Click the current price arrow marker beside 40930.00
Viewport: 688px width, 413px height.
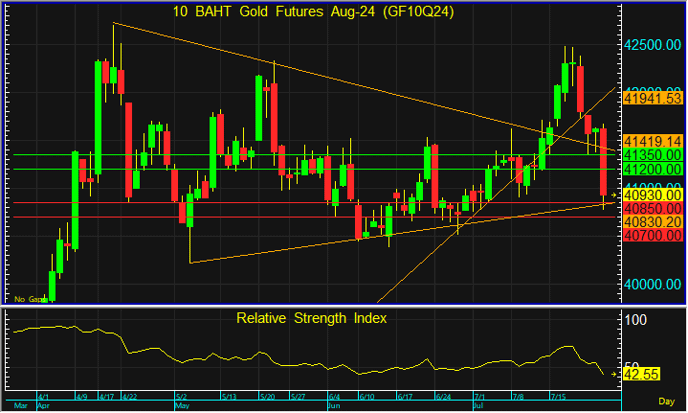click(x=613, y=196)
